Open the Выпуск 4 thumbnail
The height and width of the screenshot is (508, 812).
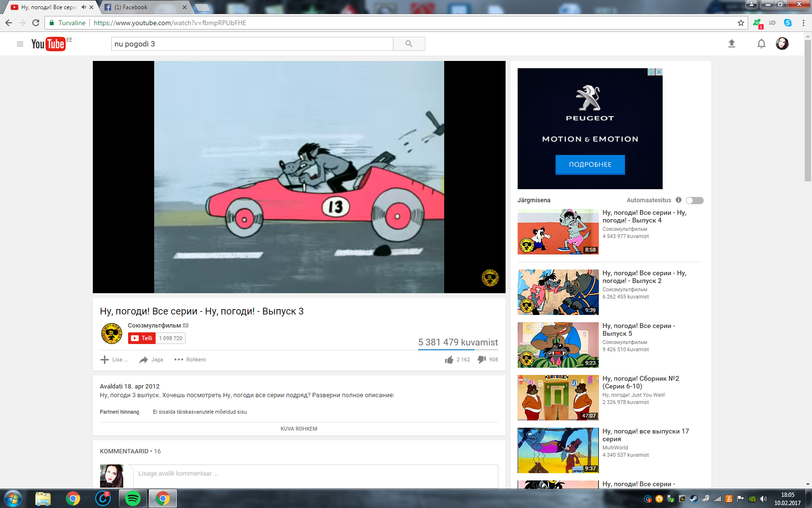pyautogui.click(x=558, y=232)
